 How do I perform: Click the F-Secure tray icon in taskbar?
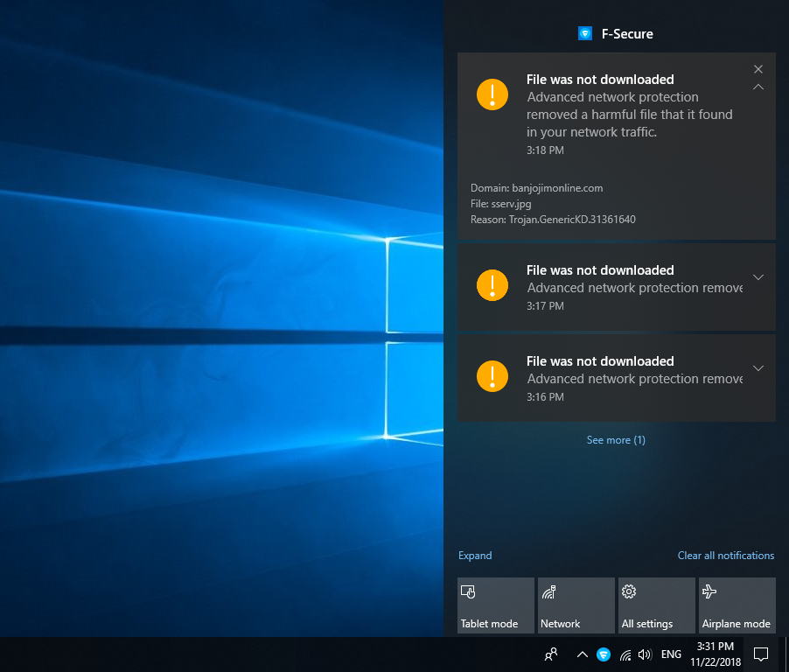(604, 654)
